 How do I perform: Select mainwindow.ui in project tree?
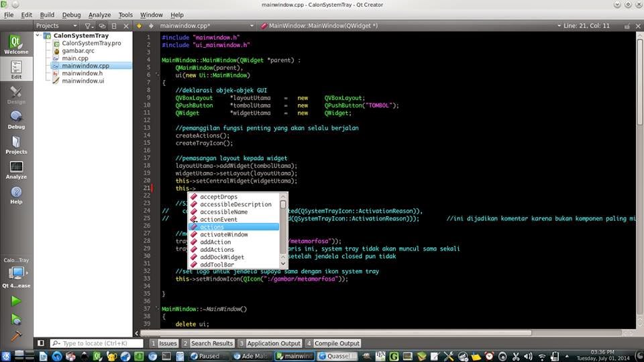83,81
